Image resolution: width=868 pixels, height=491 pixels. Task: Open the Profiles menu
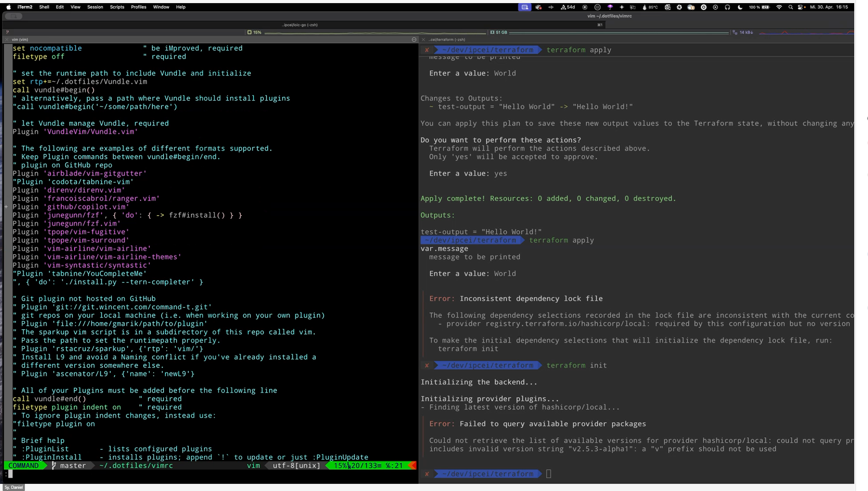tap(139, 7)
